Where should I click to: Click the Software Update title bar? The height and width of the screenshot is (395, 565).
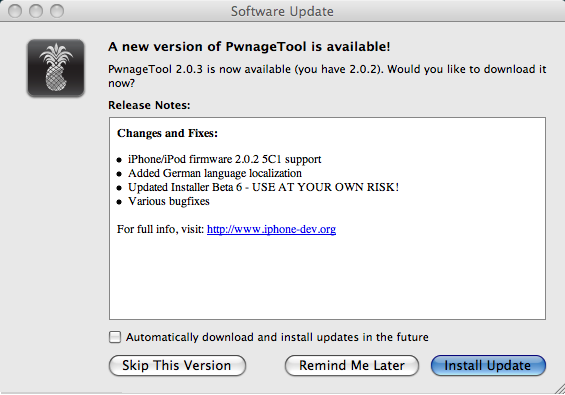[x=282, y=11]
